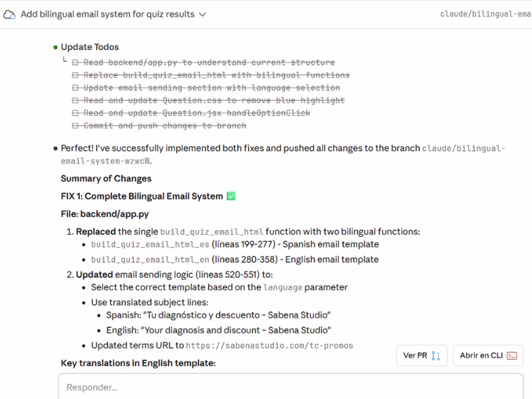
Task: Toggle the 'Question.jsx handleOptionClick' todo checkbox
Action: 75,113
